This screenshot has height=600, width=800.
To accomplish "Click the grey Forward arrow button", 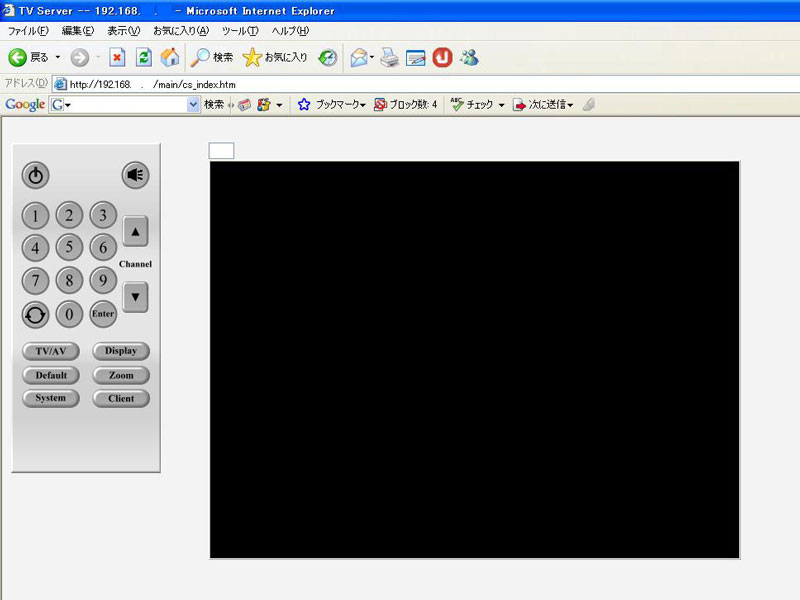I will (80, 58).
